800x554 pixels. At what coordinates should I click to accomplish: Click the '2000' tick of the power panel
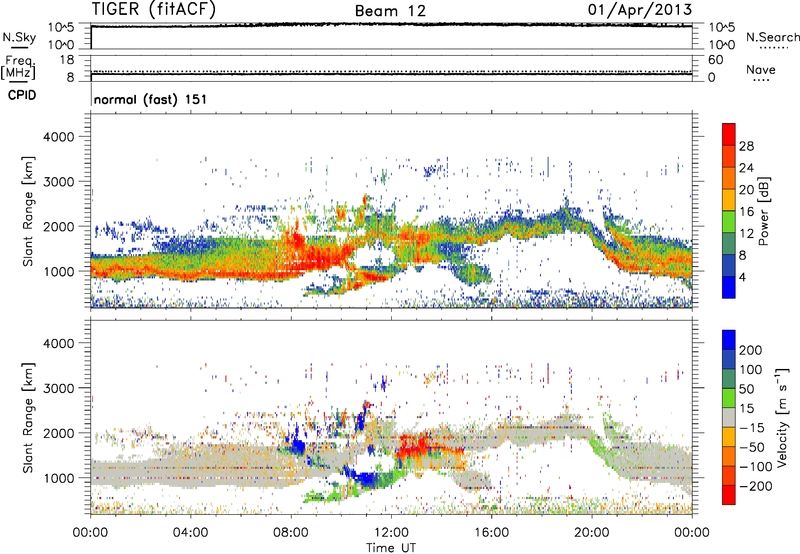(x=58, y=226)
